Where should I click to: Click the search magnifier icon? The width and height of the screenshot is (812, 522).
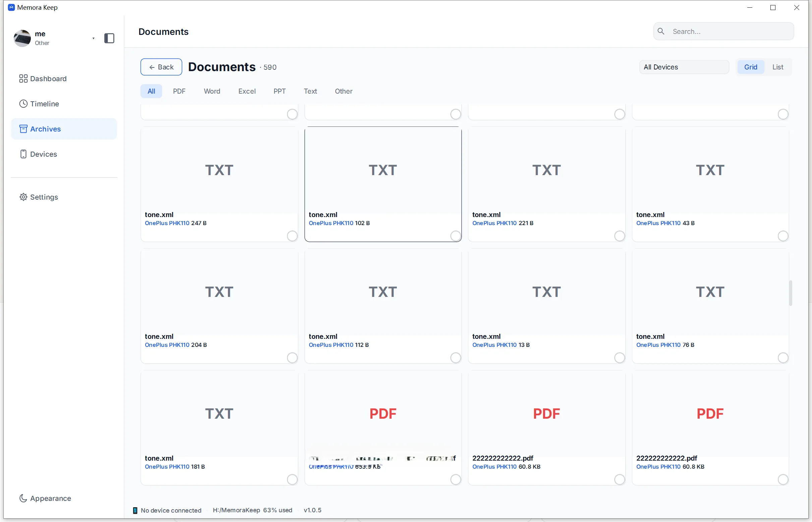661,31
